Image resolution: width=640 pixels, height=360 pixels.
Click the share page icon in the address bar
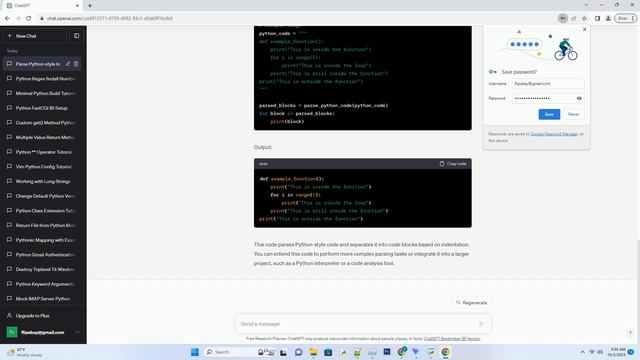[x=573, y=18]
